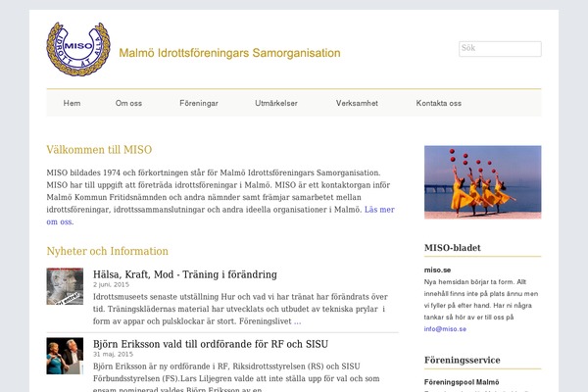Screen dimensions: 588x392
Task: Click the Malmö Idrottsföreningars Samorganisation site title
Action: pyautogui.click(x=229, y=53)
